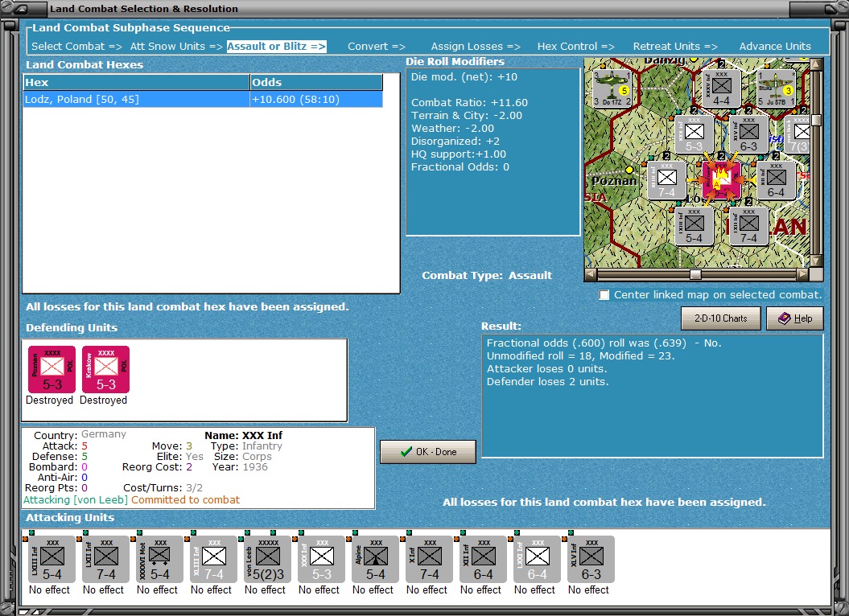Select X Inf 7-4 attacking unit
This screenshot has height=616, width=849.
point(429,559)
